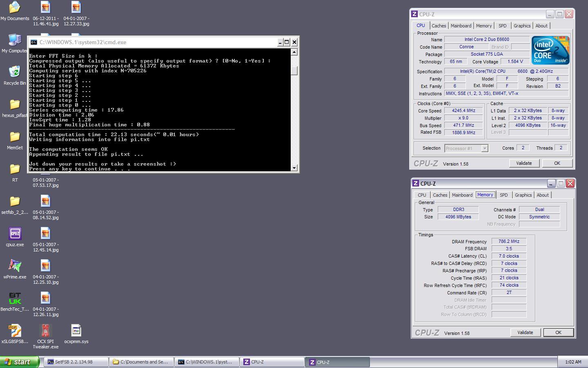Switch to SetFSB 2.2.134.98 taskbar item
The width and height of the screenshot is (588, 368).
coord(76,362)
